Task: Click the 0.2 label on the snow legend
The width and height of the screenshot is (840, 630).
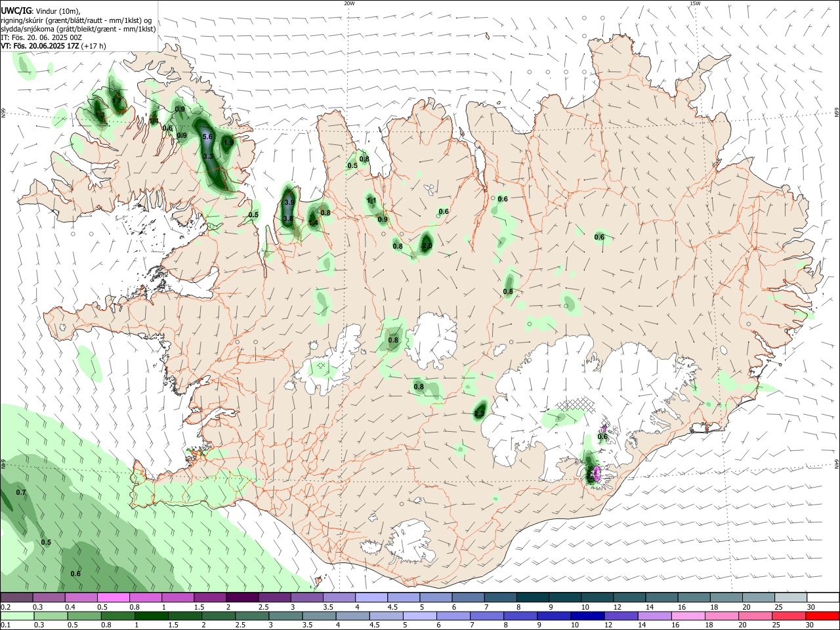Action: [5, 607]
